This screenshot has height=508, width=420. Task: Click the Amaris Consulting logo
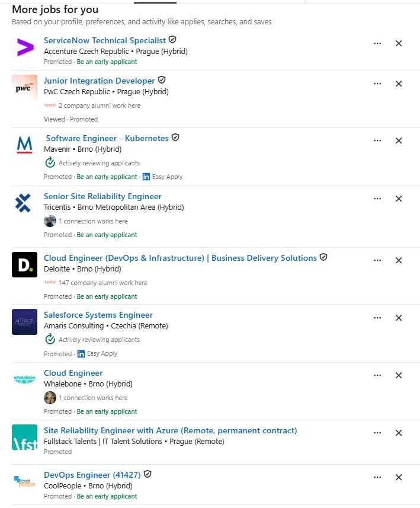point(24,322)
